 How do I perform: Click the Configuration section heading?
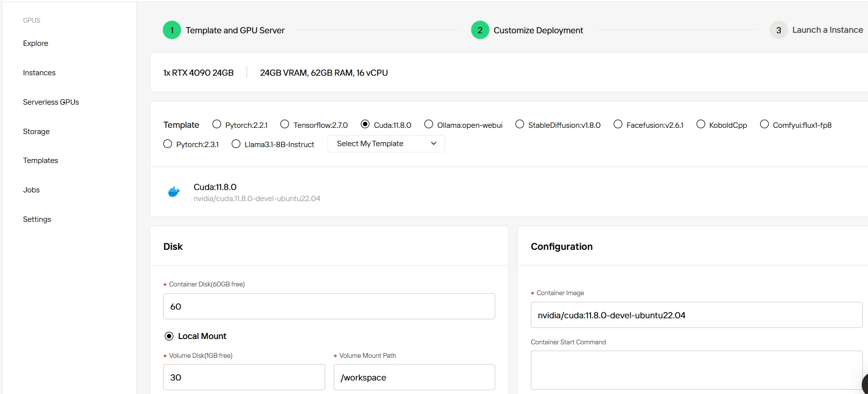pyautogui.click(x=562, y=246)
